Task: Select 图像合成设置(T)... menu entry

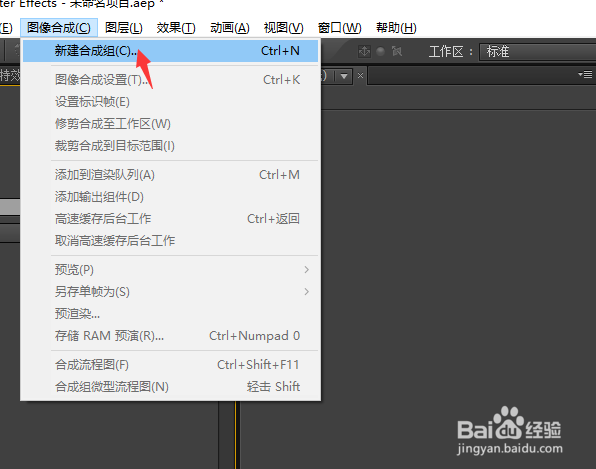Action: (x=170, y=80)
